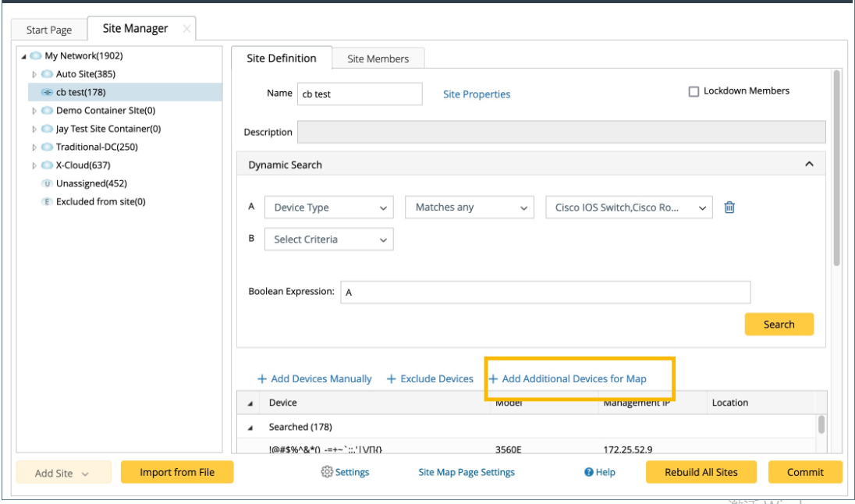Click the Settings gear icon

pos(327,472)
